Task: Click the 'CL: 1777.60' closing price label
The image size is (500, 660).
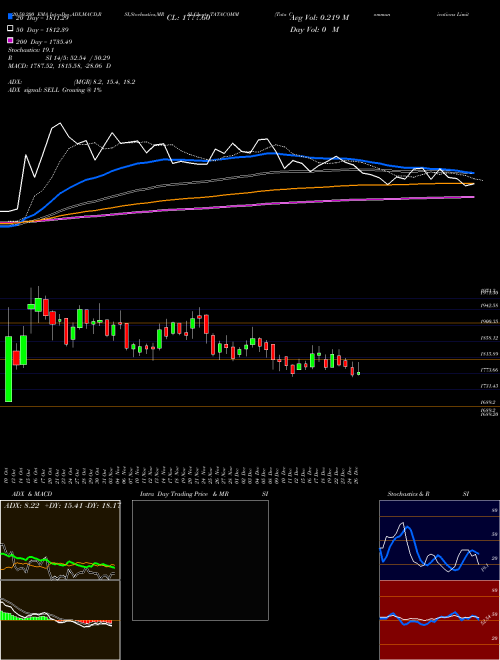Action: click(x=189, y=18)
